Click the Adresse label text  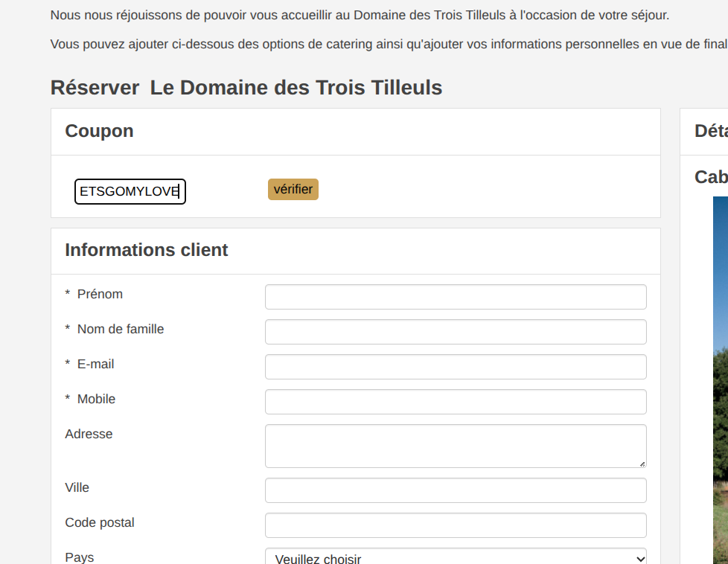89,435
